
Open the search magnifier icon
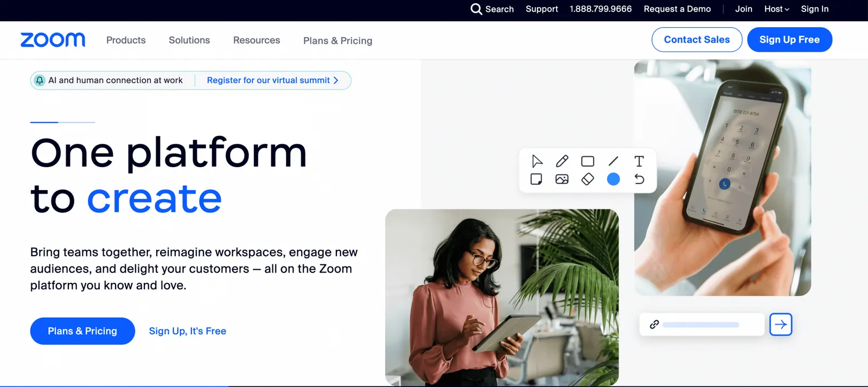[476, 9]
